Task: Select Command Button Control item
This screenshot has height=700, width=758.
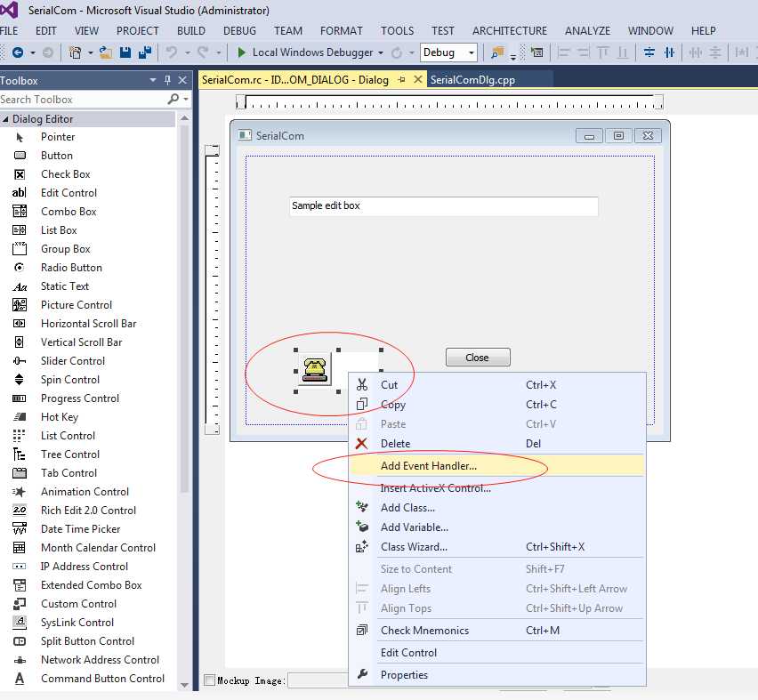Action: pyautogui.click(x=87, y=679)
